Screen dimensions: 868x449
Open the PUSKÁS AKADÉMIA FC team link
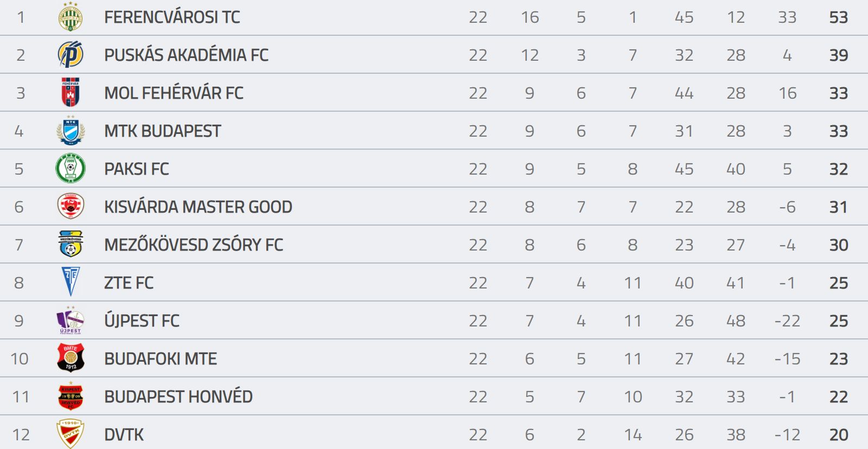pos(186,55)
